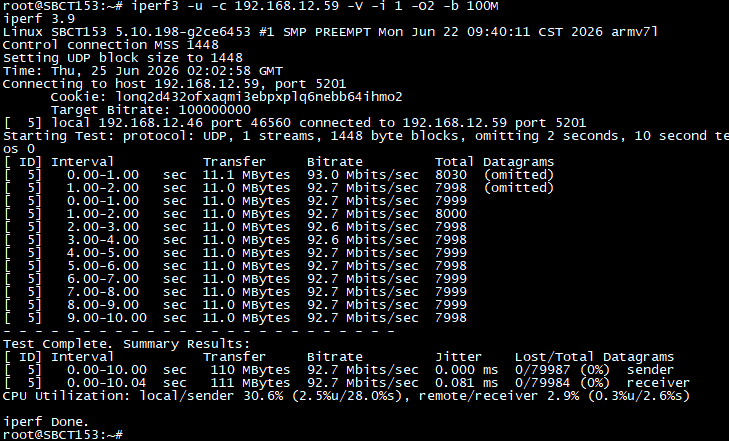Image resolution: width=729 pixels, height=441 pixels.
Task: Click the word 'sender' in summary
Action: pyautogui.click(x=650, y=370)
